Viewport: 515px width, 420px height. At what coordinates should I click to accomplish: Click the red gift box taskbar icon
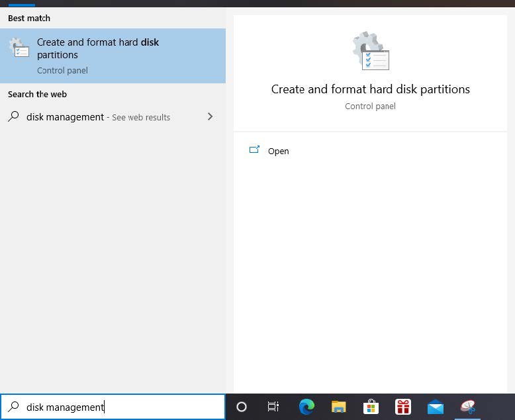point(402,407)
